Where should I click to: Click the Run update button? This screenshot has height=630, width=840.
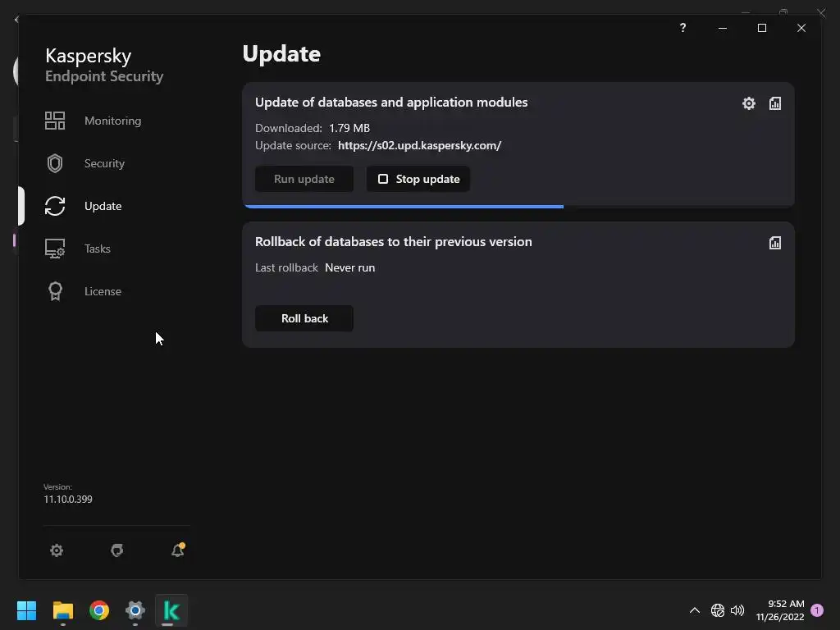pos(304,179)
